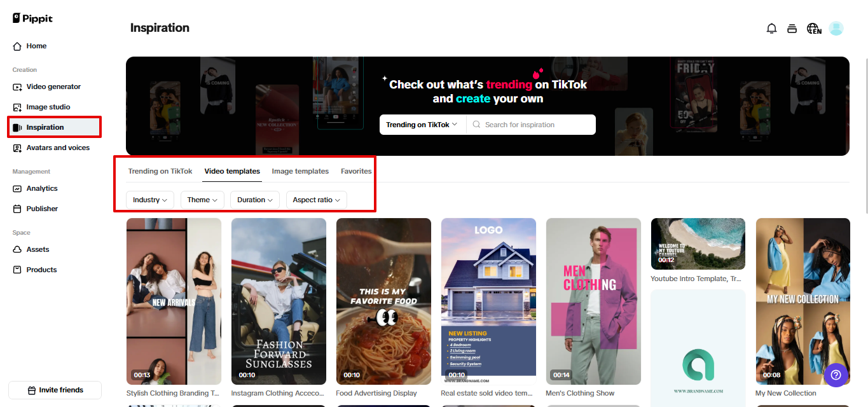This screenshot has height=407, width=868.
Task: Click the 'Youtube Intro Template, Tr...' title
Action: pyautogui.click(x=696, y=279)
